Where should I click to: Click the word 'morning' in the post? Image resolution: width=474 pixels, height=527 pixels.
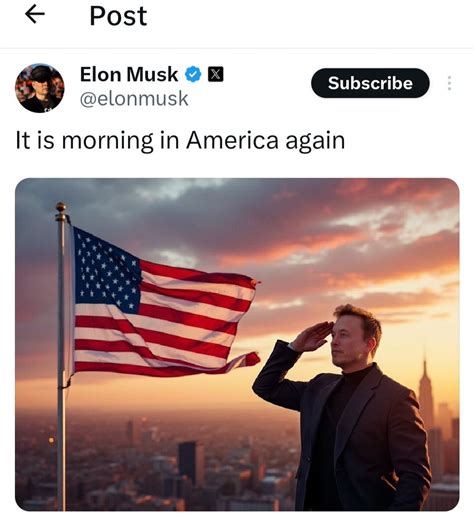tap(108, 141)
